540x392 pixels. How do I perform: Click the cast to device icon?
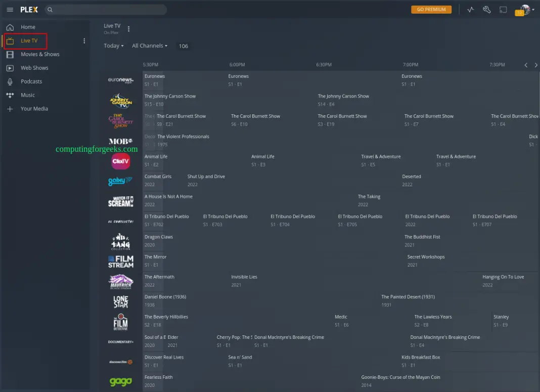pos(503,9)
